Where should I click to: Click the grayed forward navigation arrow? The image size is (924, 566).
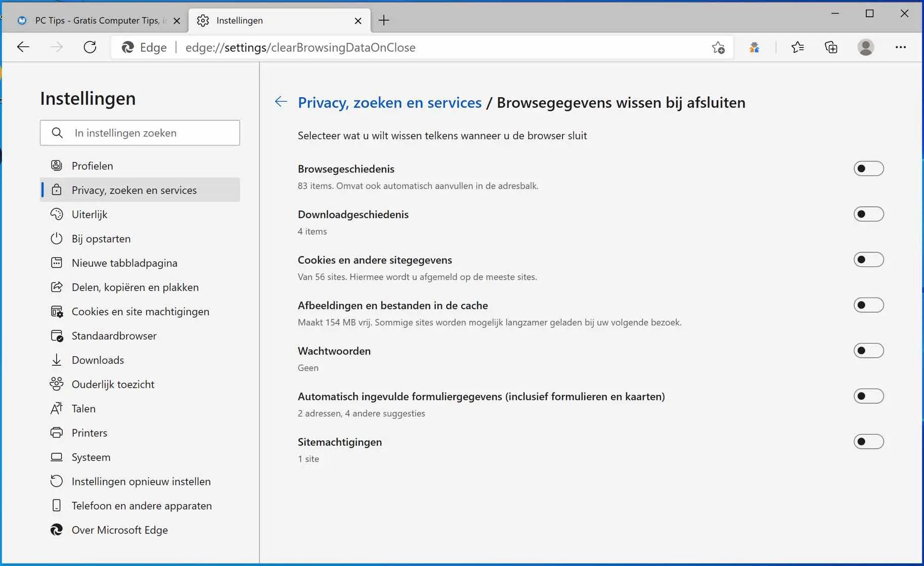[x=57, y=47]
